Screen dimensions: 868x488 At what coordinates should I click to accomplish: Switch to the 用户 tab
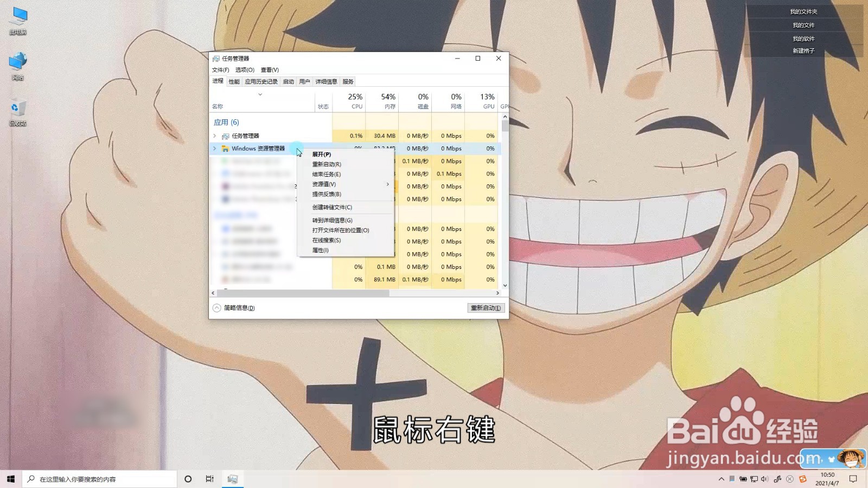point(304,82)
